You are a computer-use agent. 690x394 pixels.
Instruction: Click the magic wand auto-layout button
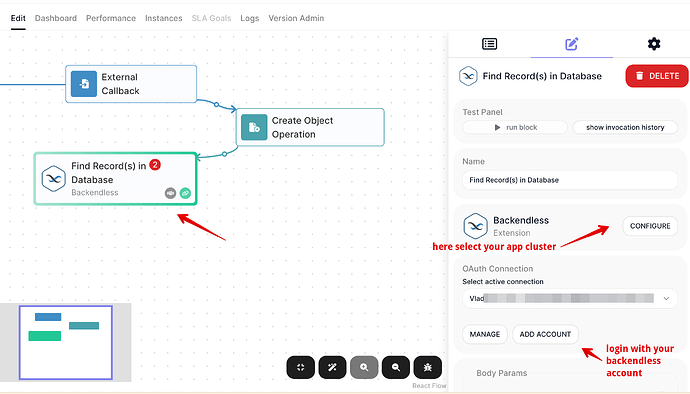click(x=332, y=367)
